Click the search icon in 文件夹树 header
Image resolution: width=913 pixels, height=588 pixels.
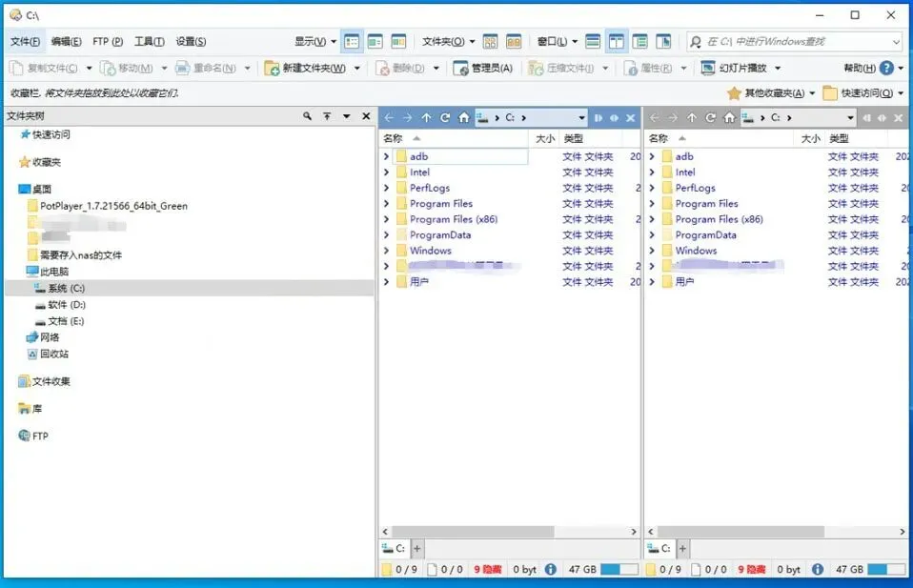click(307, 116)
